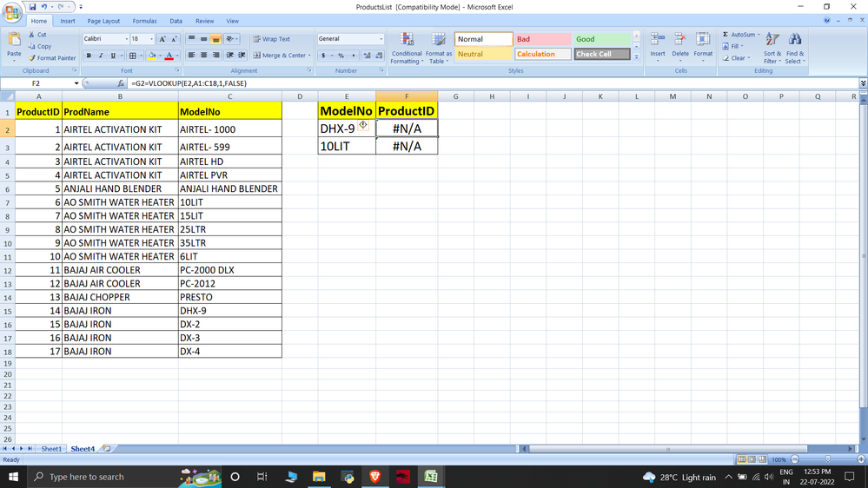Click AutoSum in the Editing group
This screenshot has height=488, width=868.
pos(739,35)
